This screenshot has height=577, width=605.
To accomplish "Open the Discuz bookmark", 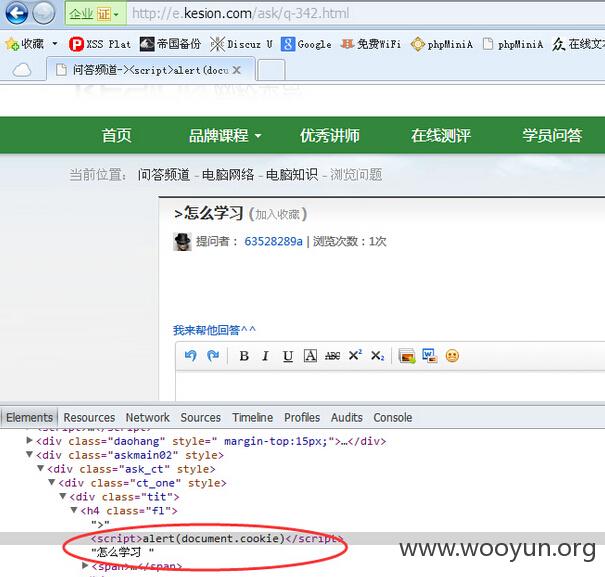I will pyautogui.click(x=242, y=44).
